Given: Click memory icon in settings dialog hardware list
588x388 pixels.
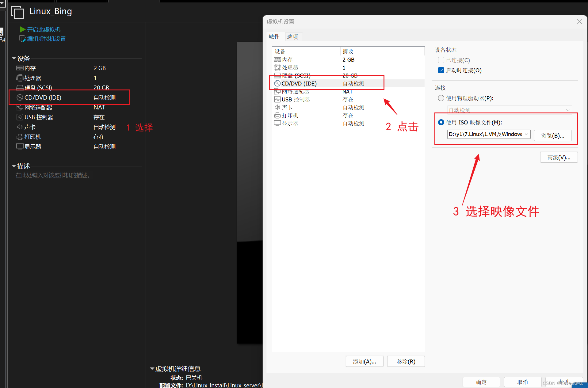Looking at the screenshot, I should tap(277, 59).
